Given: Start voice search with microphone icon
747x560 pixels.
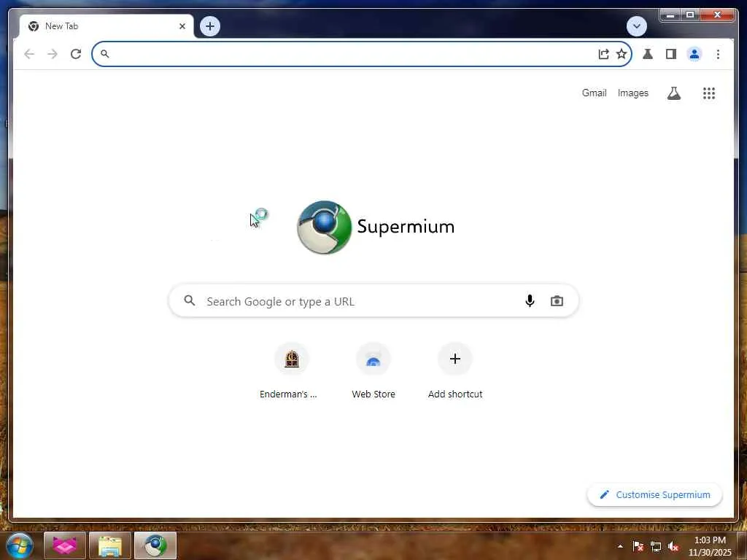Looking at the screenshot, I should click(x=530, y=301).
